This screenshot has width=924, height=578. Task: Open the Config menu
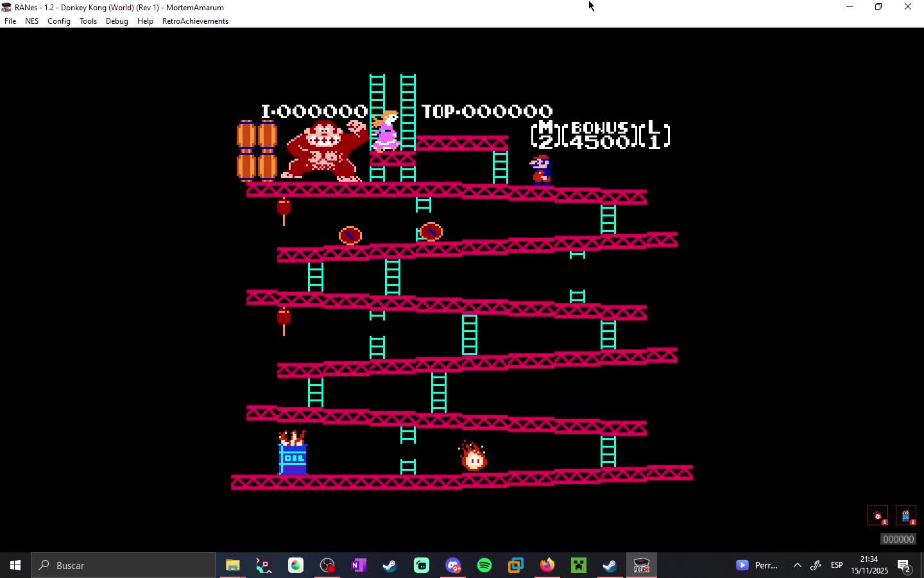tap(58, 21)
